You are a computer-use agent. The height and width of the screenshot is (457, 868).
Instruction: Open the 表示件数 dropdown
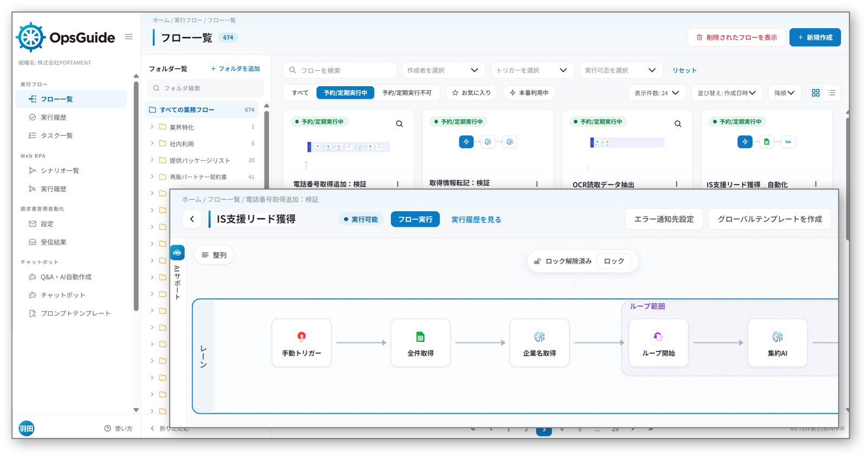[657, 93]
